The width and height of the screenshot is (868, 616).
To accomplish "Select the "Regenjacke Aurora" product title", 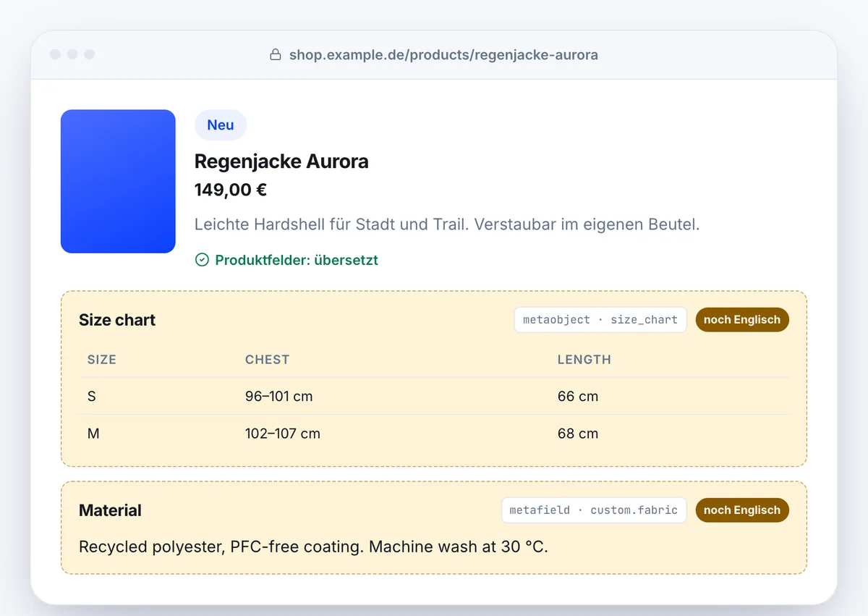I will click(281, 161).
